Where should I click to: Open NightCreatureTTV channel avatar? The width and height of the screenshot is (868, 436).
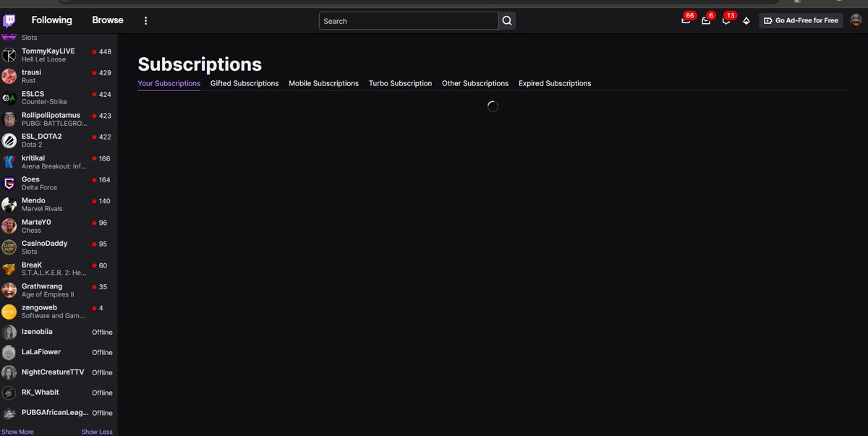[x=9, y=373]
